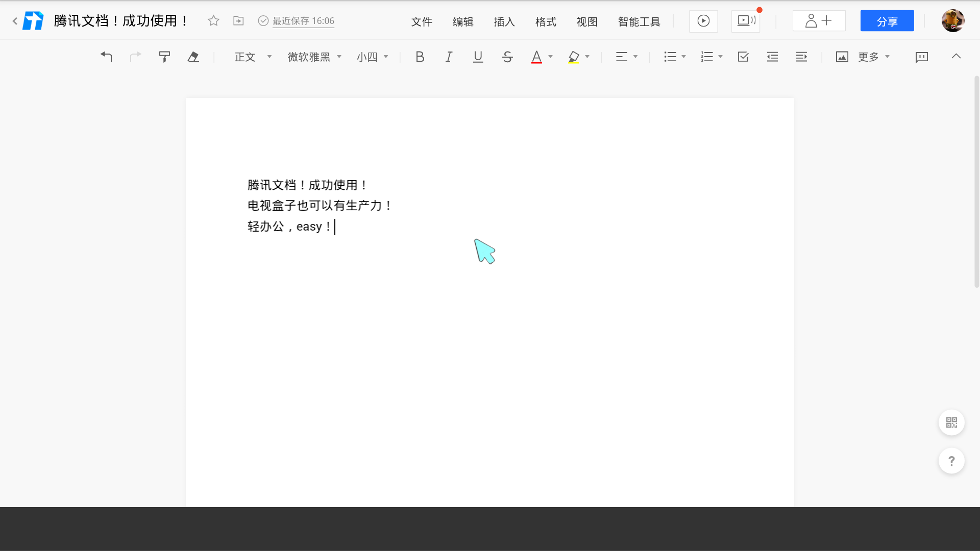
Task: Insert a bulleted list
Action: coord(670,57)
